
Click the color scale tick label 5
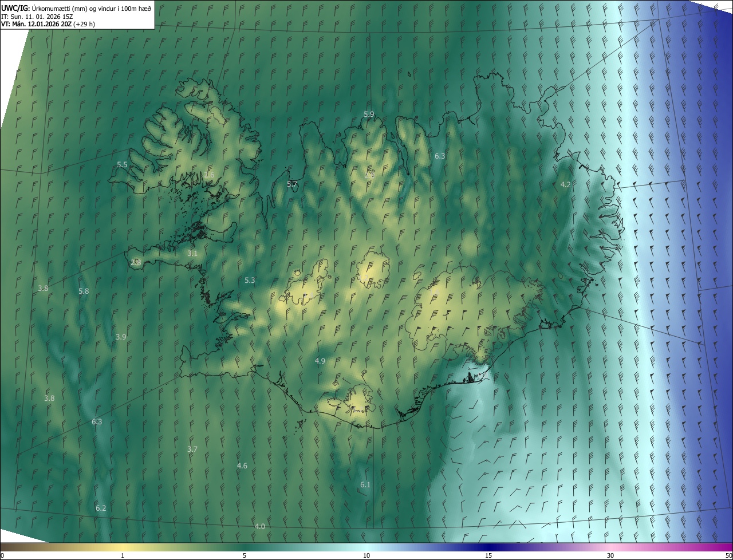point(245,556)
